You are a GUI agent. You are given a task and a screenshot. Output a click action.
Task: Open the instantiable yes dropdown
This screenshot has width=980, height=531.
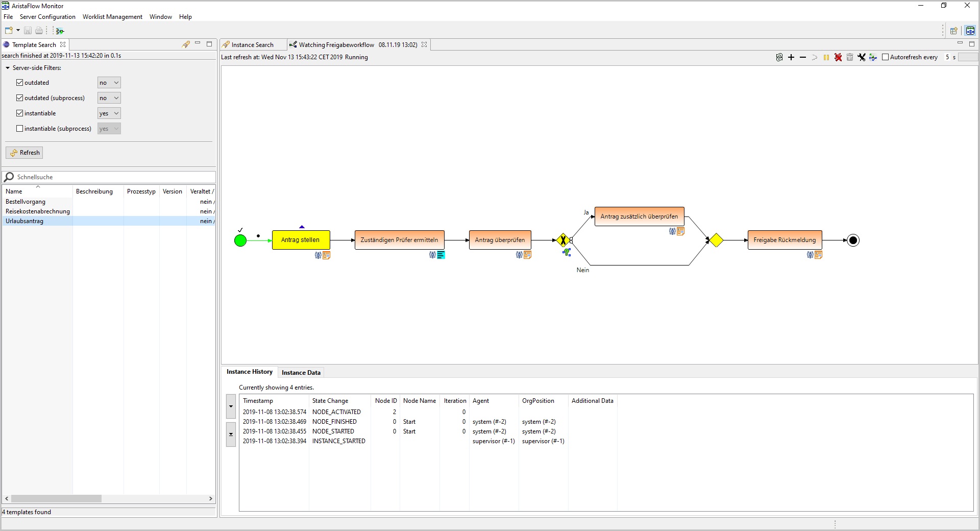pyautogui.click(x=109, y=113)
